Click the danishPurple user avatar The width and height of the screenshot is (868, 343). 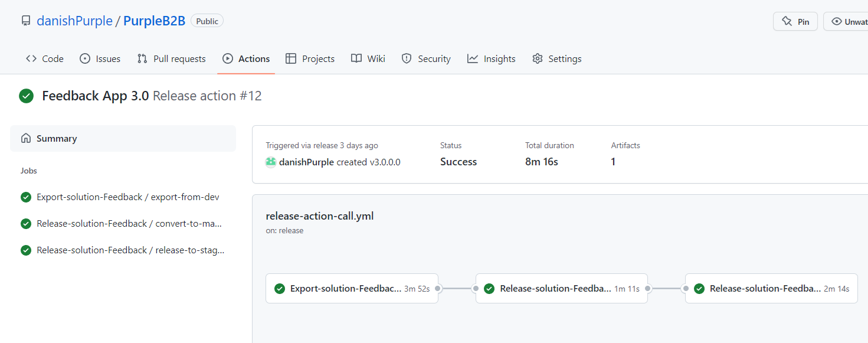point(271,162)
